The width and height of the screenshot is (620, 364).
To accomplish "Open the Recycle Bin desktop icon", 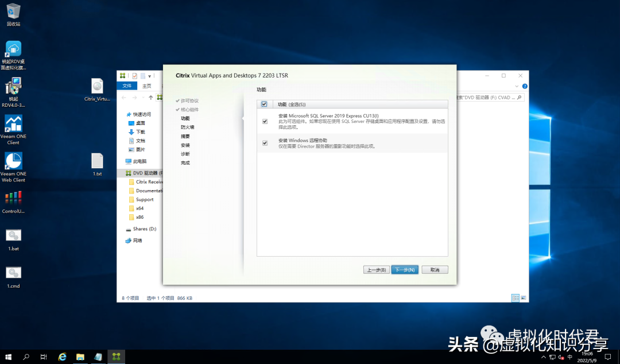I will (x=13, y=14).
